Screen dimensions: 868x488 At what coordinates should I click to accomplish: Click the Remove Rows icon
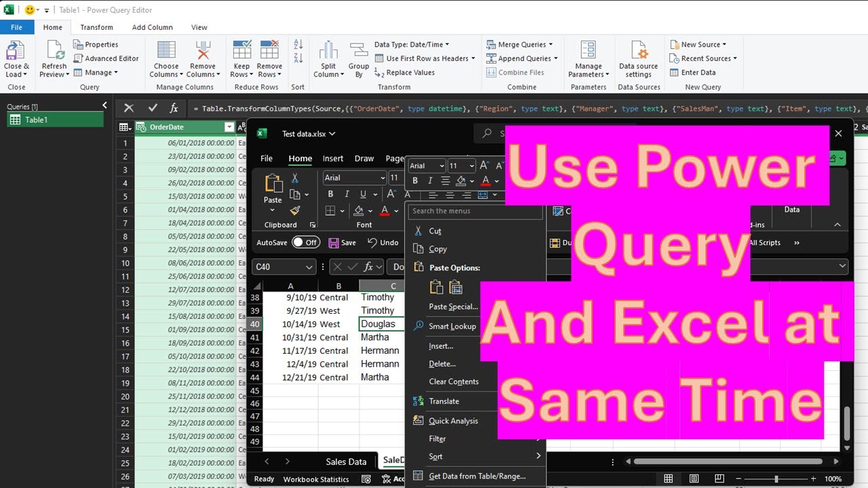pos(269,51)
